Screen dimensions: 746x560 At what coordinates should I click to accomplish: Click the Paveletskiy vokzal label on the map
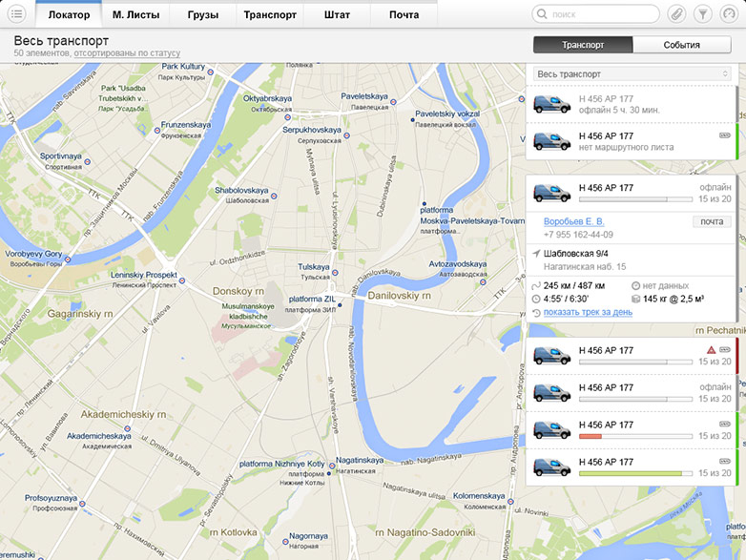coord(447,114)
